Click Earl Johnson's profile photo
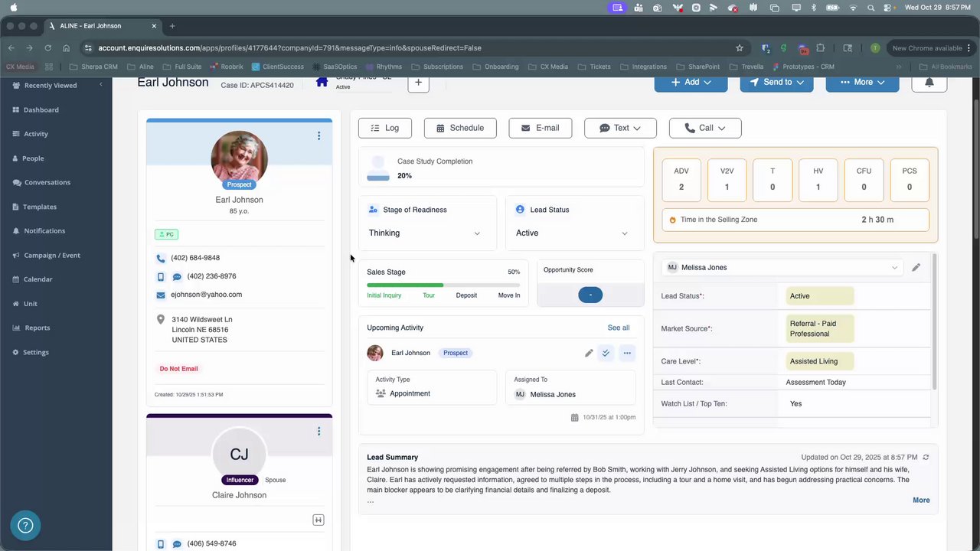980x551 pixels. 239,159
